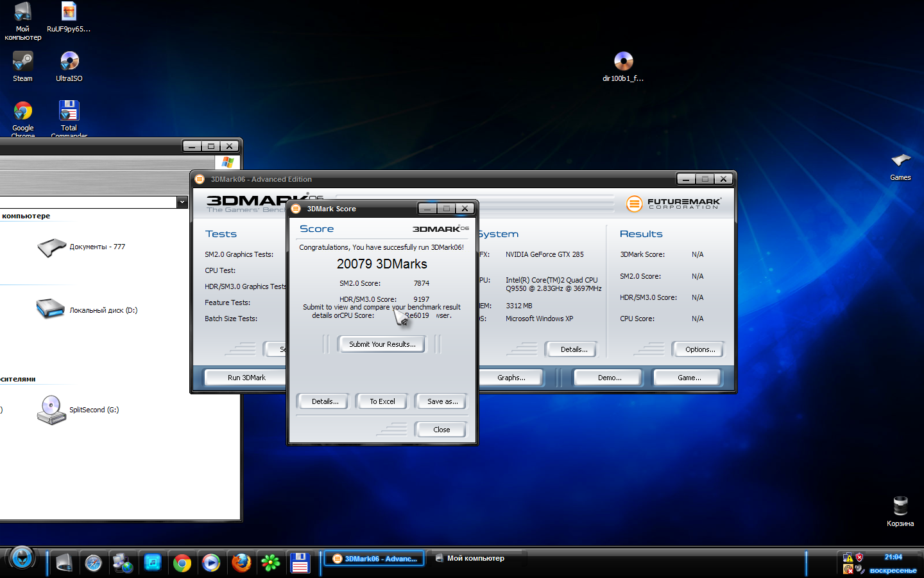Image resolution: width=924 pixels, height=578 pixels.
Task: Click the SM2.0 Score value '7874'
Action: (x=422, y=283)
